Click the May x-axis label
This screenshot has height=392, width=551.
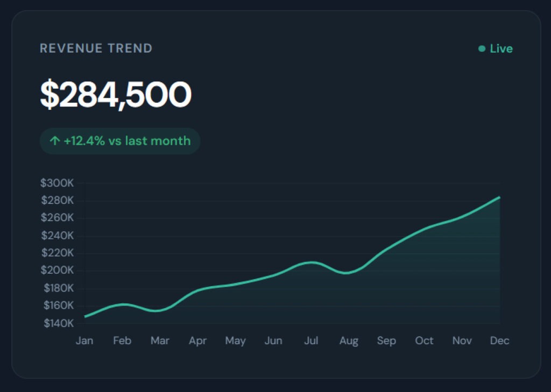coord(236,341)
